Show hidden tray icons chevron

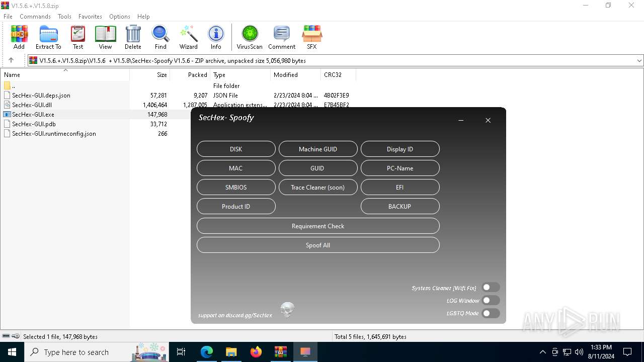(x=542, y=352)
